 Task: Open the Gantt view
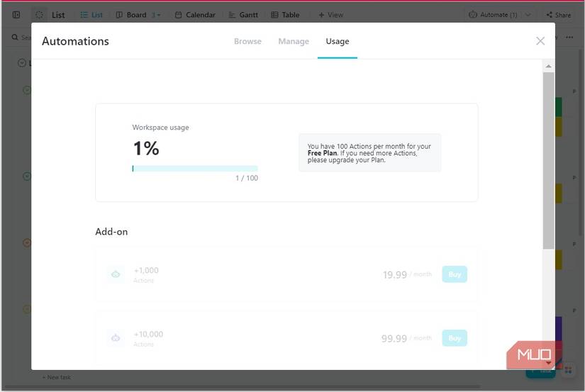tap(243, 15)
